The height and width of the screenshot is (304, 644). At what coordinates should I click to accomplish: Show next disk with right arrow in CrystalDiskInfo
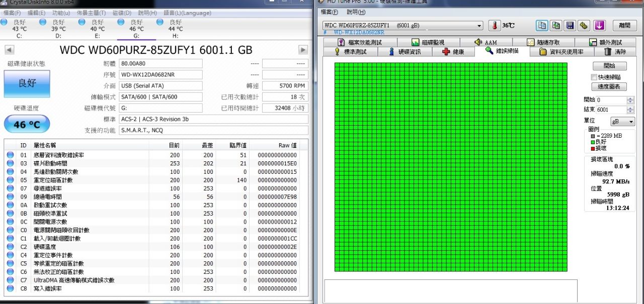(303, 50)
